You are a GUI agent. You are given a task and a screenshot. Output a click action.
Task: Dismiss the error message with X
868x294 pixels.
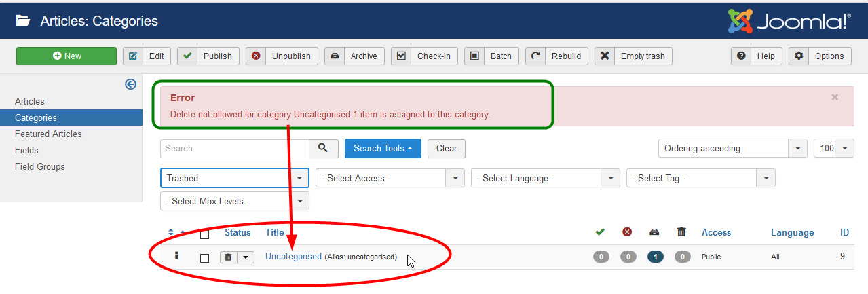coord(835,97)
